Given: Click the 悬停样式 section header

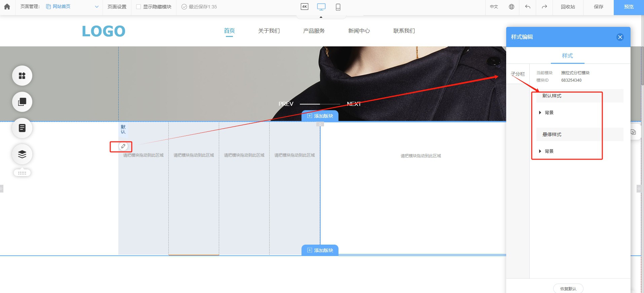Looking at the screenshot, I should [580, 134].
